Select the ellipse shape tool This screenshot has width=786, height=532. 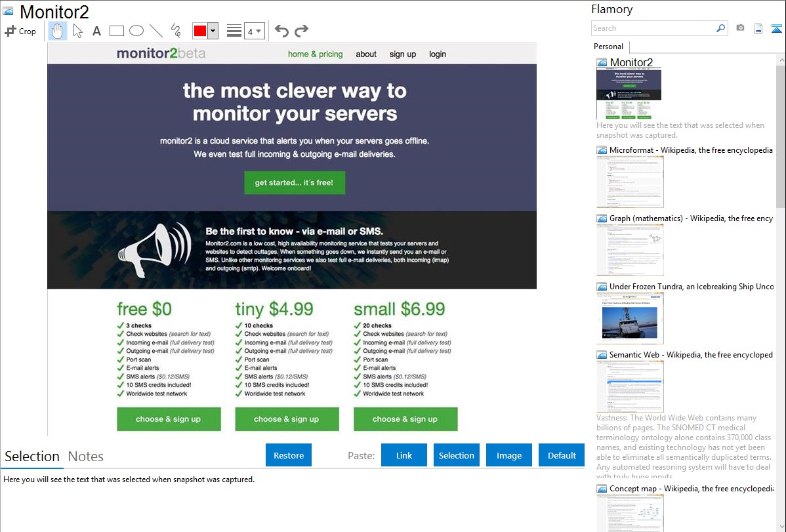click(136, 31)
